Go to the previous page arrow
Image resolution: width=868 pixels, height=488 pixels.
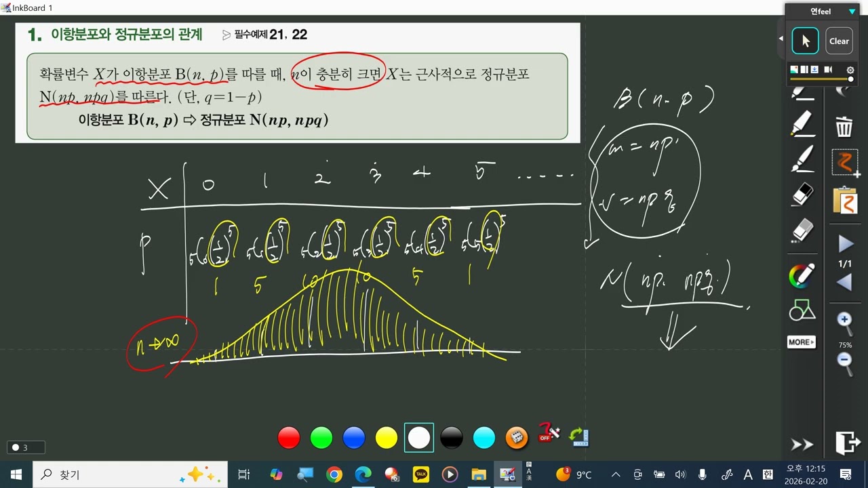tap(845, 283)
